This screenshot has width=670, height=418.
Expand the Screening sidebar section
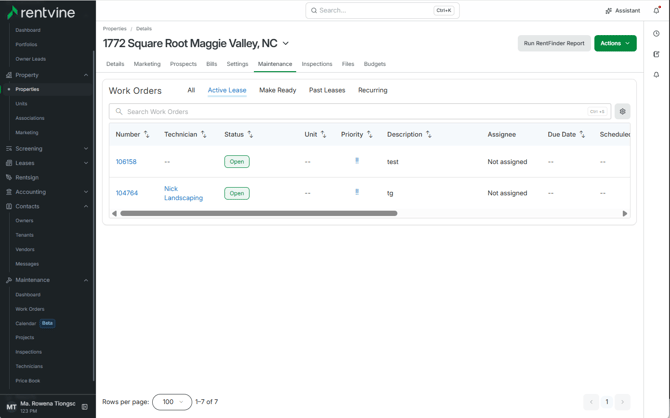[86, 148]
